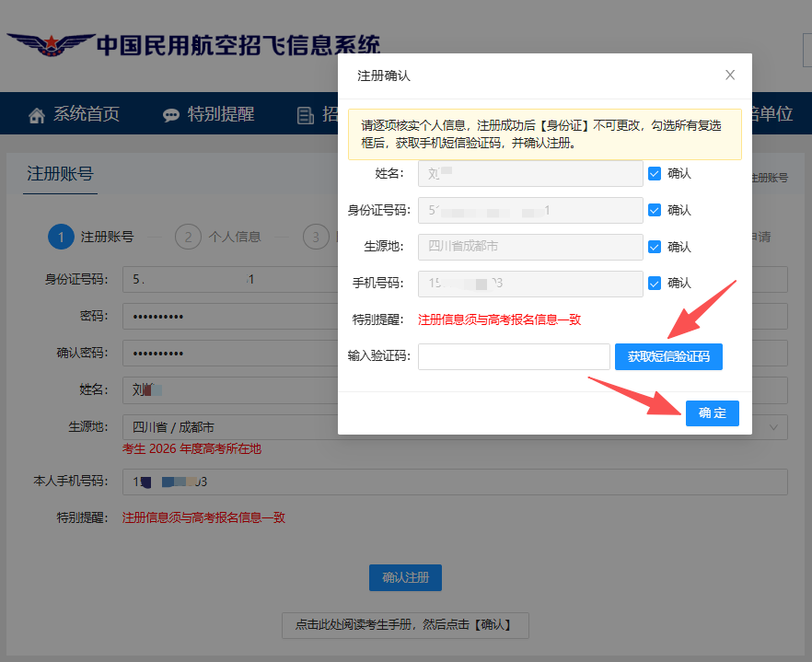This screenshot has height=662, width=812.
Task: Click the chat bubble icon beside 特别提醒
Action: coord(171,115)
